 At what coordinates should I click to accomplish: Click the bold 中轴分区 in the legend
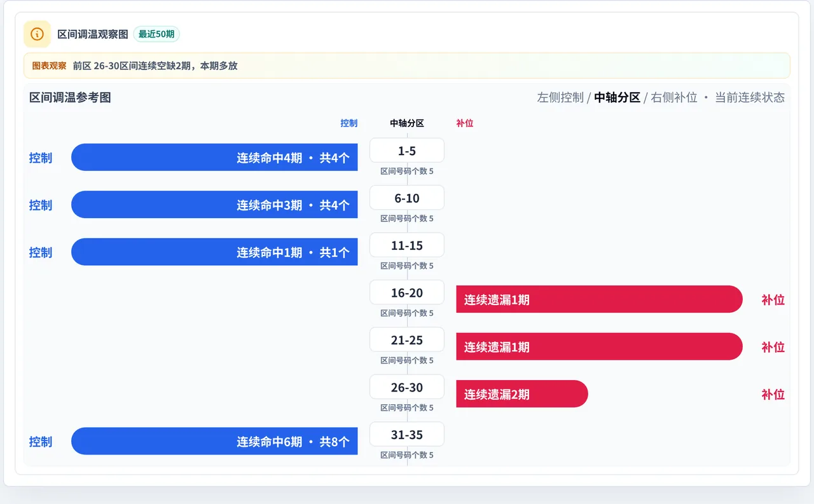pos(617,97)
